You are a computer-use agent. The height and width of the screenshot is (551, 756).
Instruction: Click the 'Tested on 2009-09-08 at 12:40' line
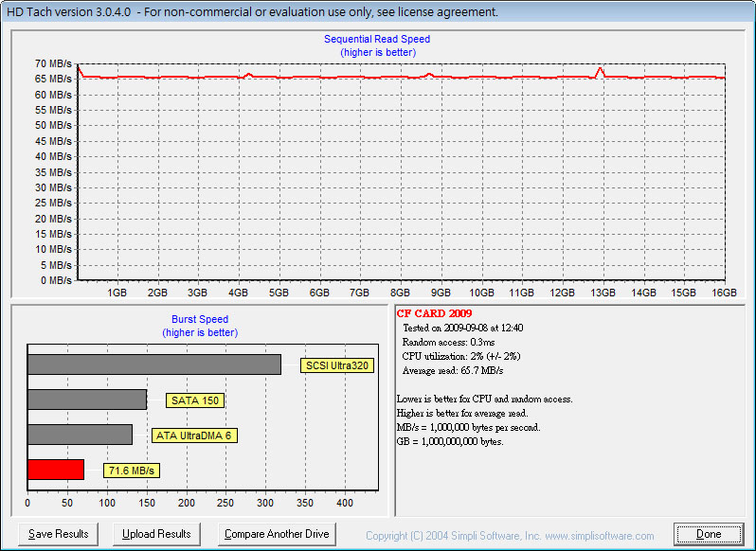tap(463, 328)
